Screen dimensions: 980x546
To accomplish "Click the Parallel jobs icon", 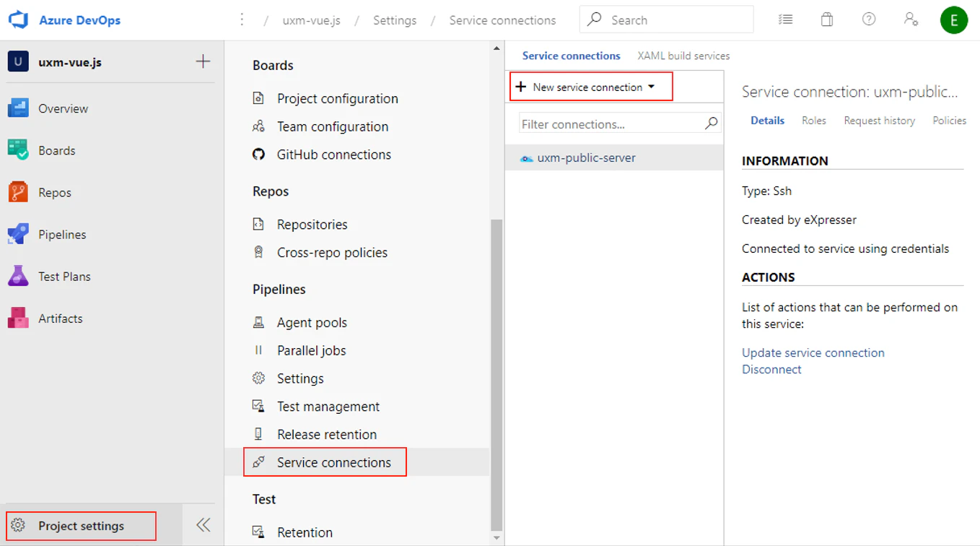I will [x=258, y=350].
